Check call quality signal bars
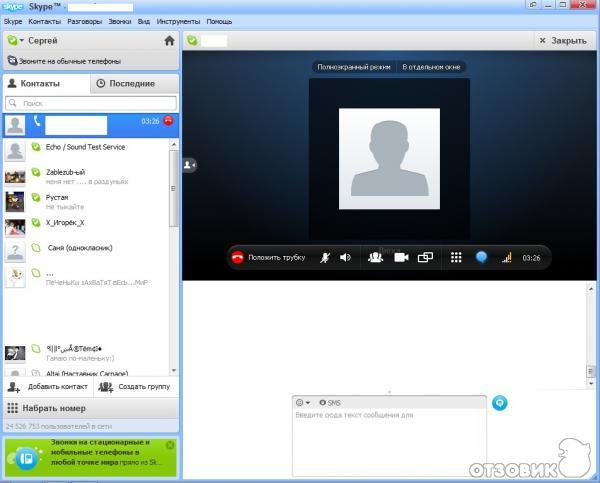This screenshot has width=600, height=483. click(506, 257)
